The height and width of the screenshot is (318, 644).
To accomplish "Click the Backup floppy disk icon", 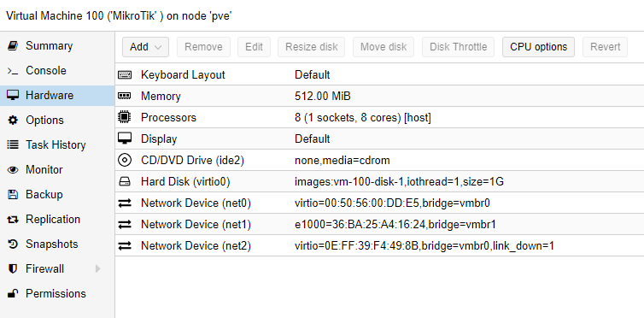I will click(x=13, y=194).
